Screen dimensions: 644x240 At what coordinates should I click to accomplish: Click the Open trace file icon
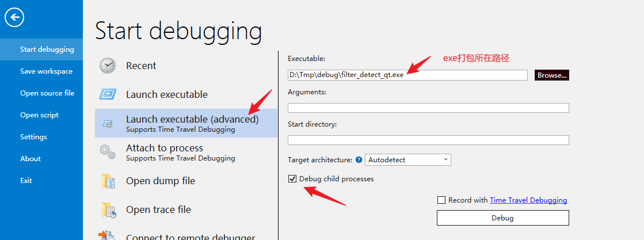click(108, 209)
